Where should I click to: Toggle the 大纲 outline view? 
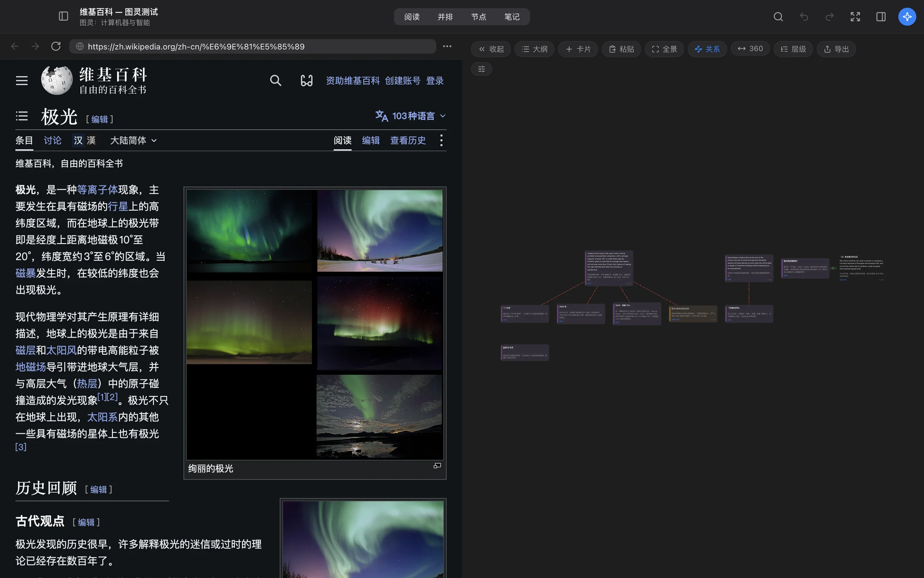pos(534,49)
